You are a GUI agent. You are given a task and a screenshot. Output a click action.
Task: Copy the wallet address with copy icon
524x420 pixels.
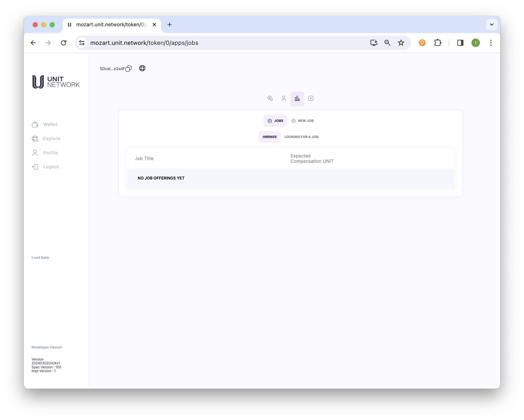coord(128,69)
